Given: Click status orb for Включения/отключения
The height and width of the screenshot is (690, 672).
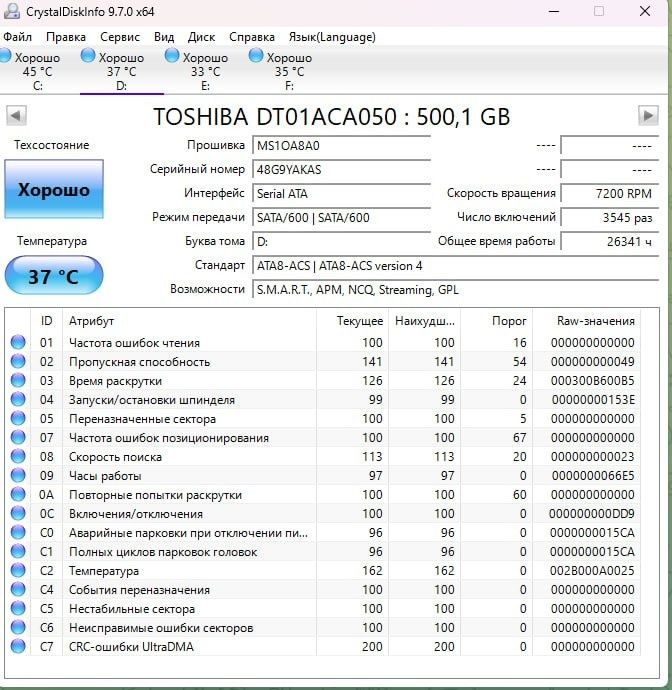Looking at the screenshot, I should pos(18,513).
